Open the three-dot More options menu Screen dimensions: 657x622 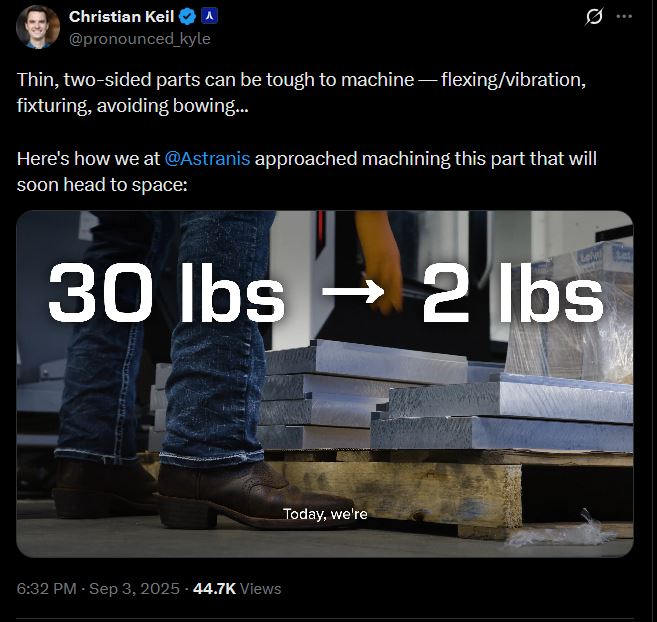click(x=625, y=17)
